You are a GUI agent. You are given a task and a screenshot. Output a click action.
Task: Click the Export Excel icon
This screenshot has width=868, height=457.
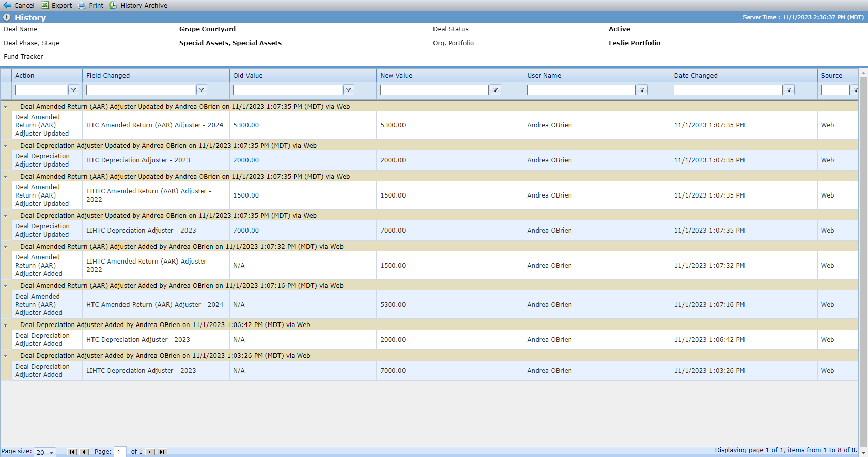(x=45, y=5)
